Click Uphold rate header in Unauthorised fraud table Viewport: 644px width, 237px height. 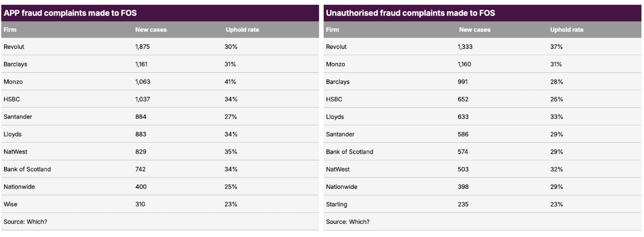566,30
